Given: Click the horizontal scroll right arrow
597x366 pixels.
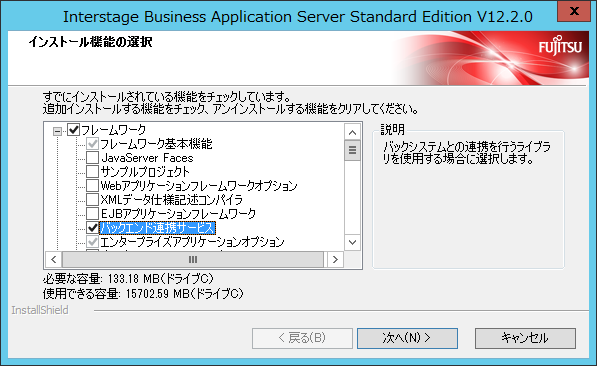Looking at the screenshot, I should (335, 259).
